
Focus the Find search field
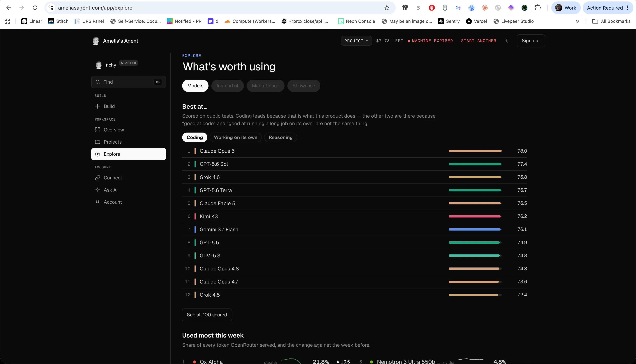[x=128, y=82]
